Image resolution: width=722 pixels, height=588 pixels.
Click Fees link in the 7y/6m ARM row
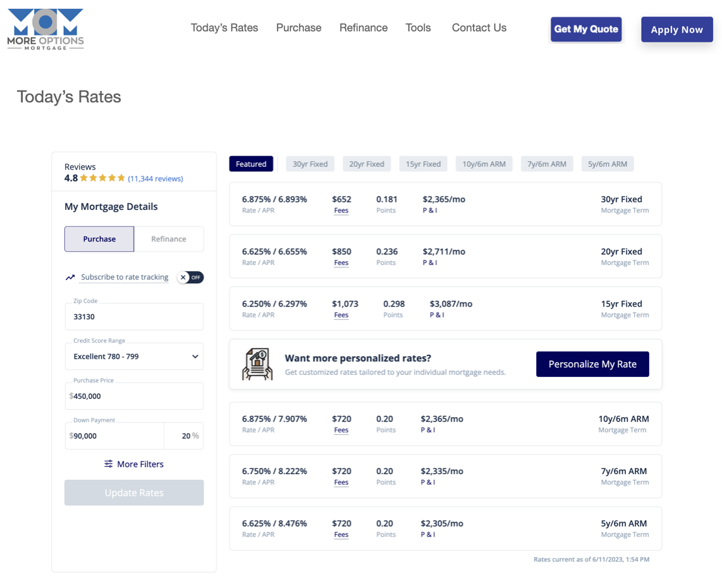tap(341, 482)
